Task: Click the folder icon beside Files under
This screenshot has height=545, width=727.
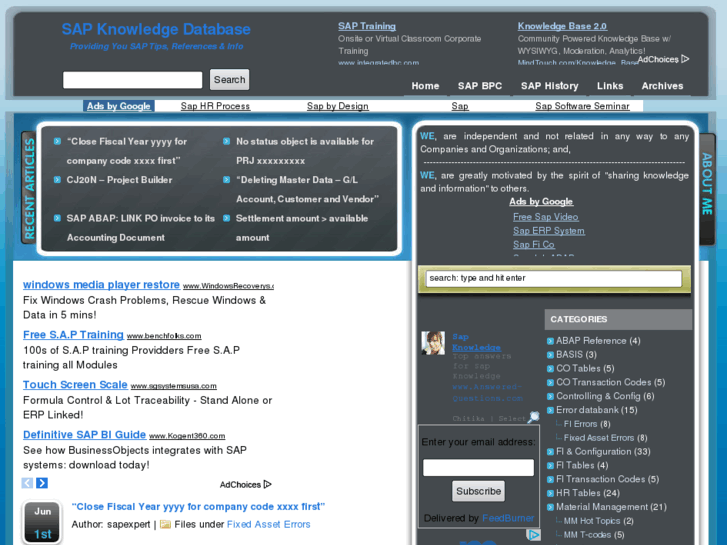Action: point(165,524)
